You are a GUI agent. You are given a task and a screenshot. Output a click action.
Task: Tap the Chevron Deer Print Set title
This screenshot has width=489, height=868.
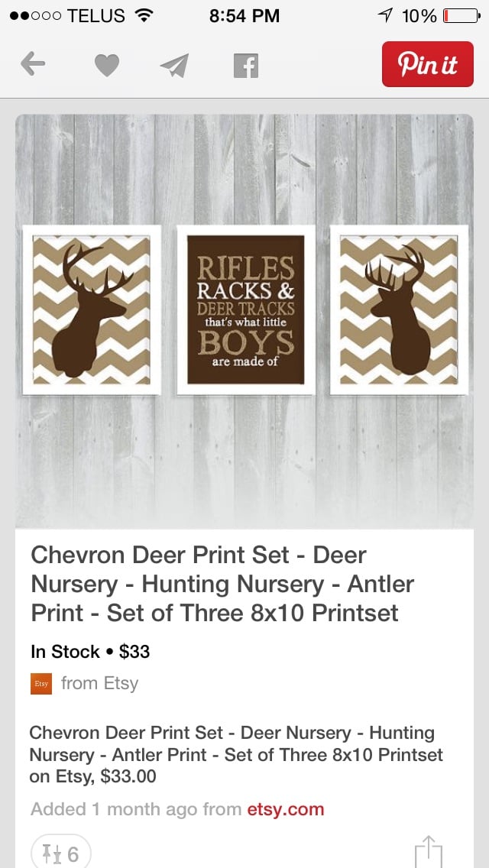click(x=222, y=584)
